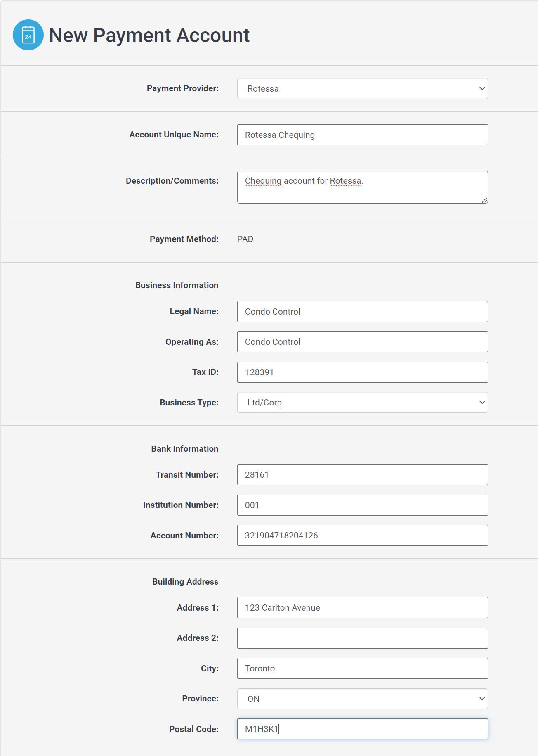Select the City input containing Toronto

[362, 668]
